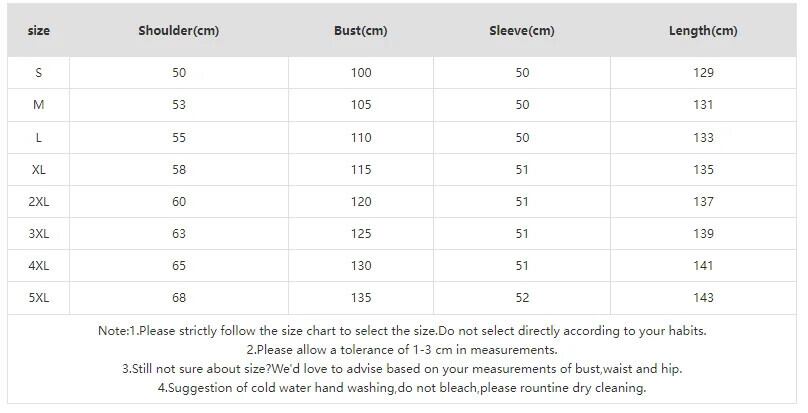Select the 5XL size row label
808x413 pixels.
pos(39,298)
